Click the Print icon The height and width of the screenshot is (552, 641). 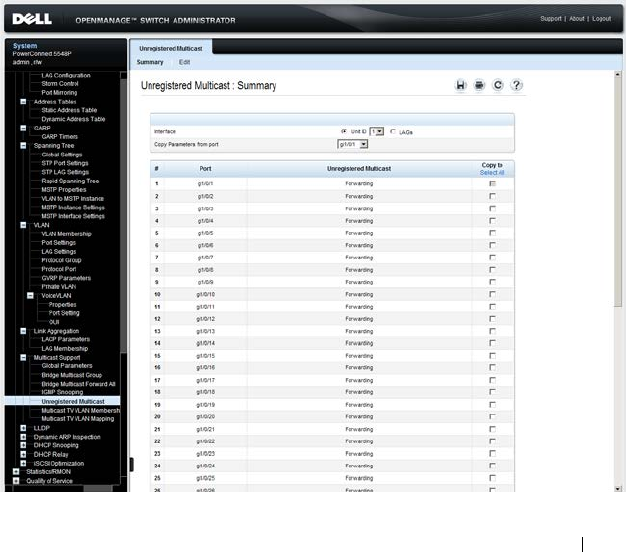pos(479,85)
